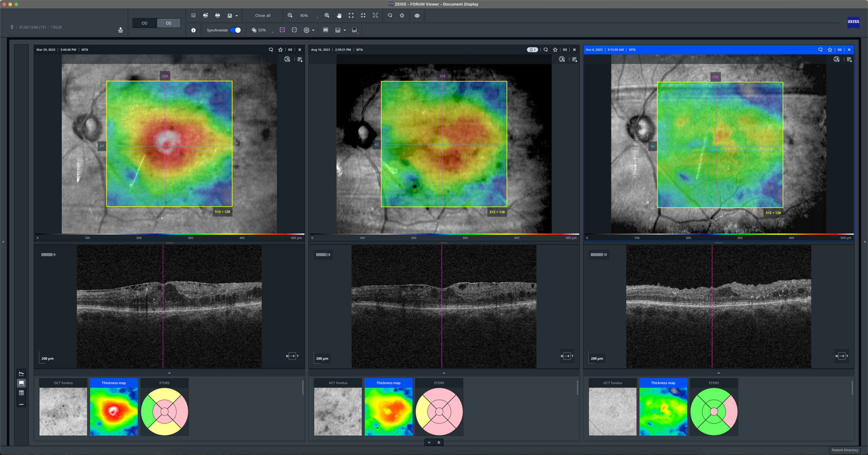
Task: Collapse thumbnail strip arrow in Mar 29 panel
Action: click(169, 373)
